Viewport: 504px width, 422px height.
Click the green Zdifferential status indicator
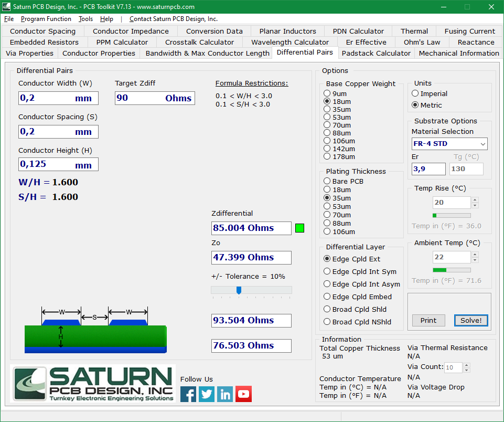click(x=299, y=228)
